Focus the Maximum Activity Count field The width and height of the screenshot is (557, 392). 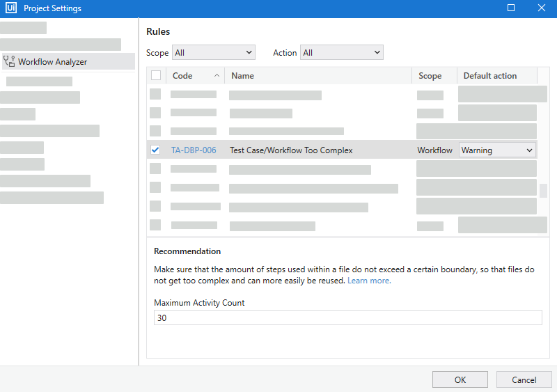[x=347, y=318]
